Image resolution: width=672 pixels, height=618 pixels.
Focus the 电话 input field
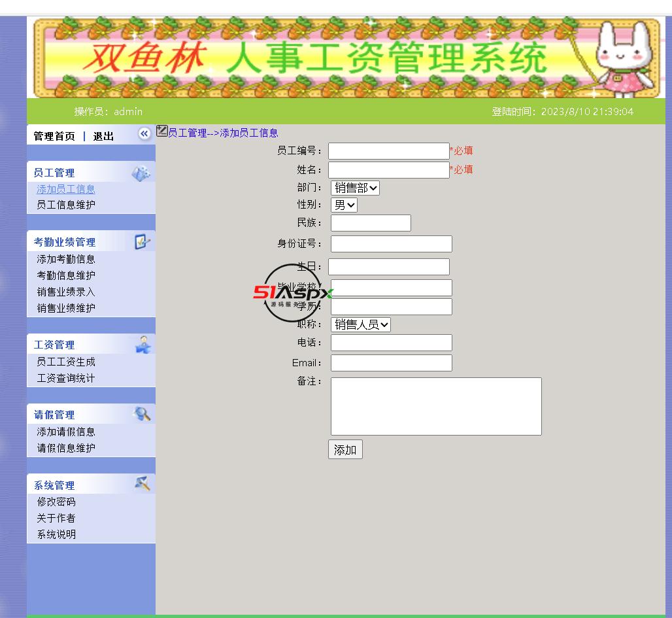pos(392,343)
